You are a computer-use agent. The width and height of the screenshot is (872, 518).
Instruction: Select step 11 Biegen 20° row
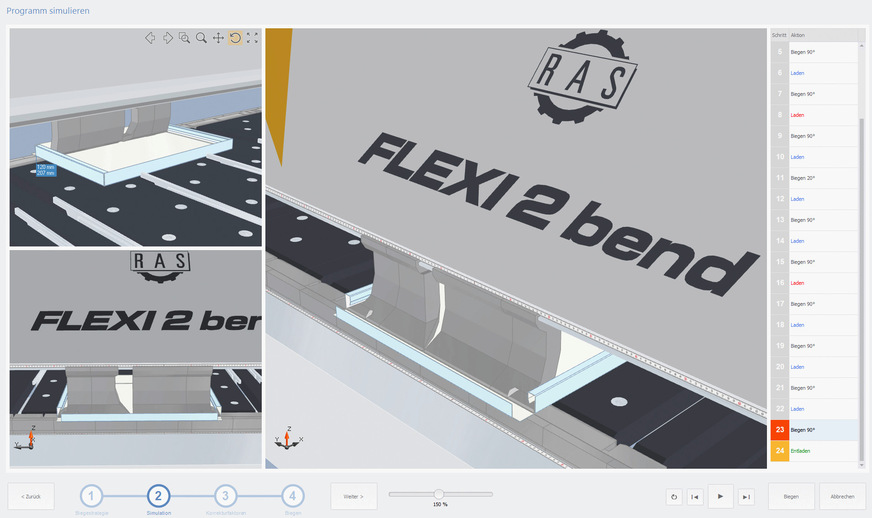point(813,178)
